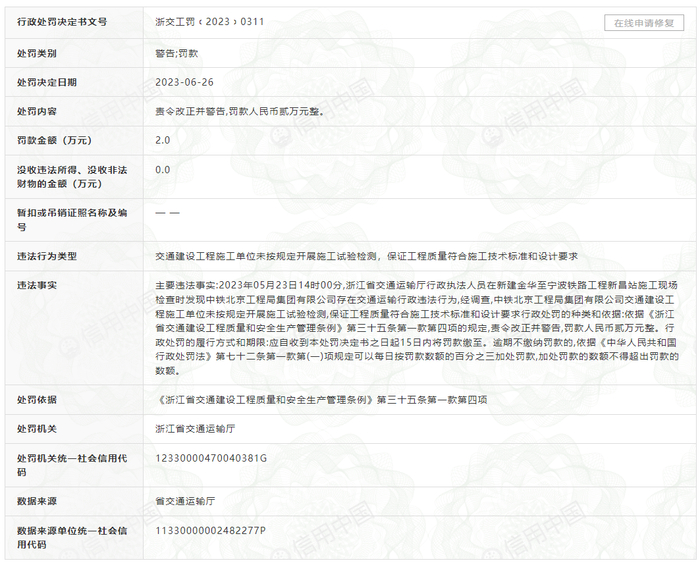Viewport: 700px width, 563px height.
Task: Click the 数据来源 label
Action: point(37,501)
